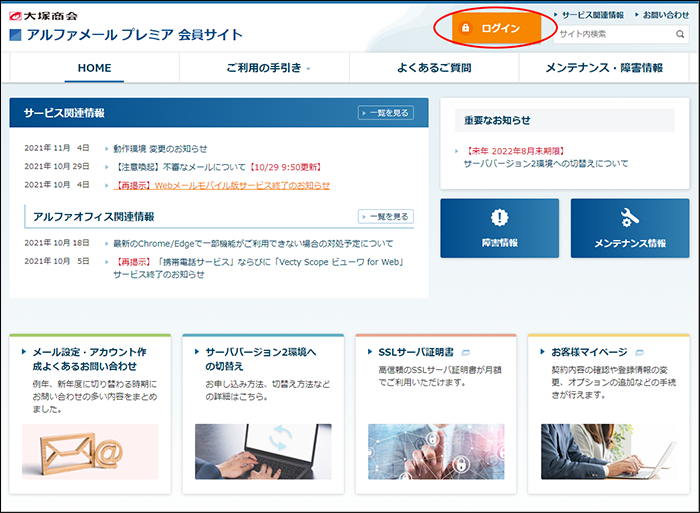Screen dimensions: 700x513
Task: Open 障害情報 tile label
Action: (499, 243)
